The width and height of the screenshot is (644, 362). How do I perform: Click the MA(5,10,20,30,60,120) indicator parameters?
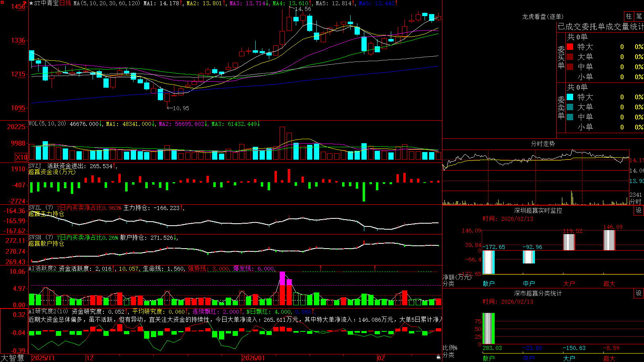point(107,3)
